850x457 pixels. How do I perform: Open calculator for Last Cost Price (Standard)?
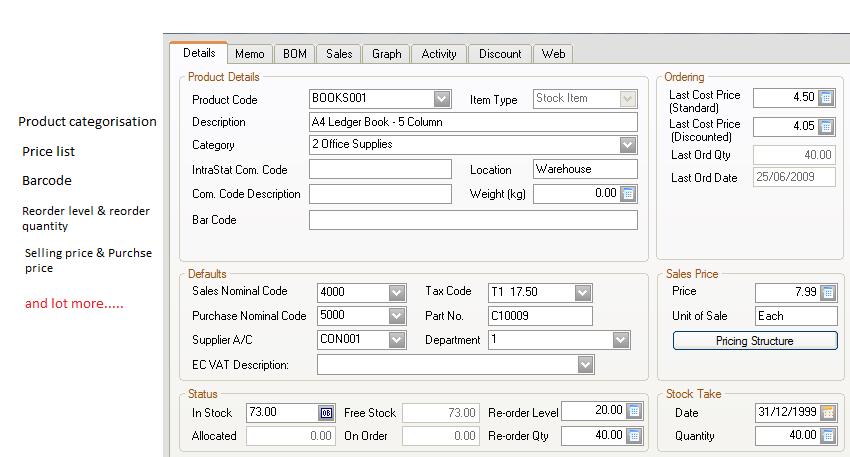(x=826, y=98)
